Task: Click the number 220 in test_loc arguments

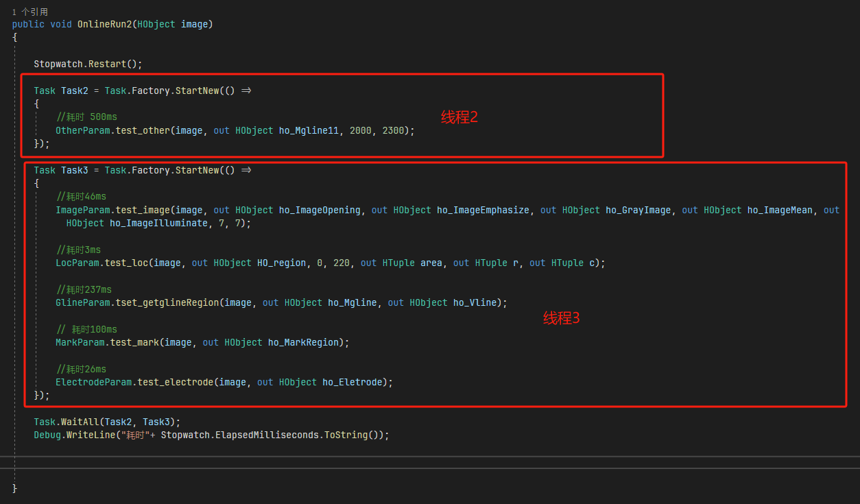Action: click(x=341, y=263)
